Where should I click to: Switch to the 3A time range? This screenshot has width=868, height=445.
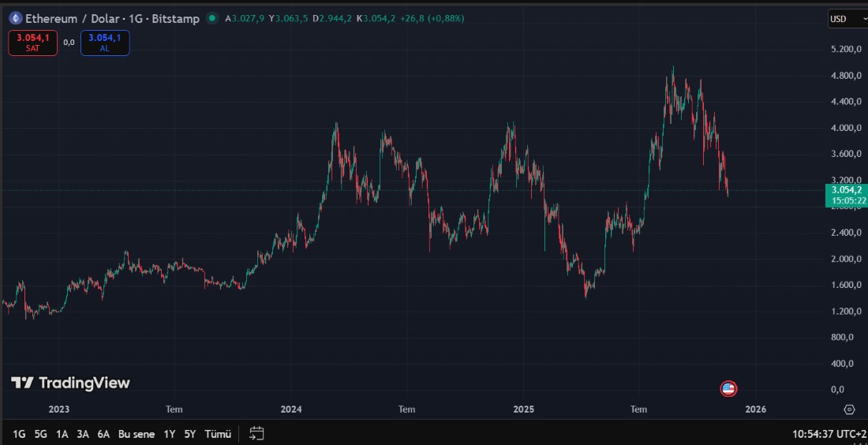click(x=83, y=433)
